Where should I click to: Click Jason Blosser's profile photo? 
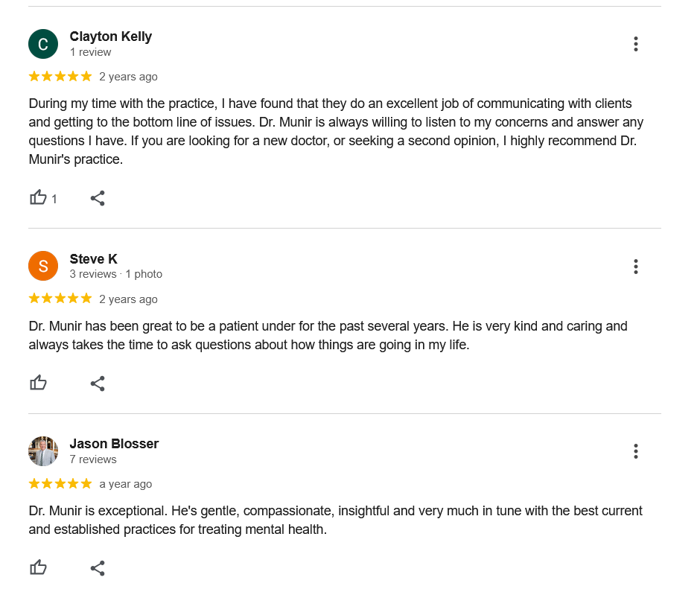43,451
